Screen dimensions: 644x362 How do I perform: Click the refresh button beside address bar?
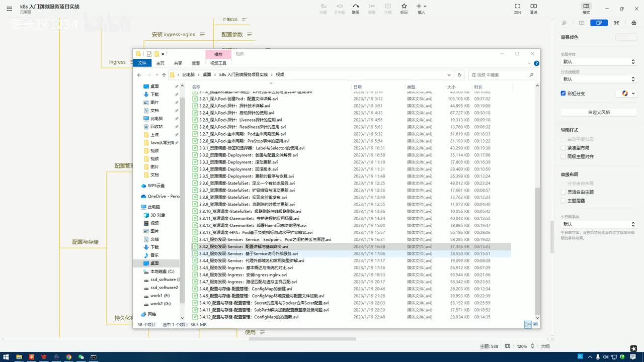[459, 75]
